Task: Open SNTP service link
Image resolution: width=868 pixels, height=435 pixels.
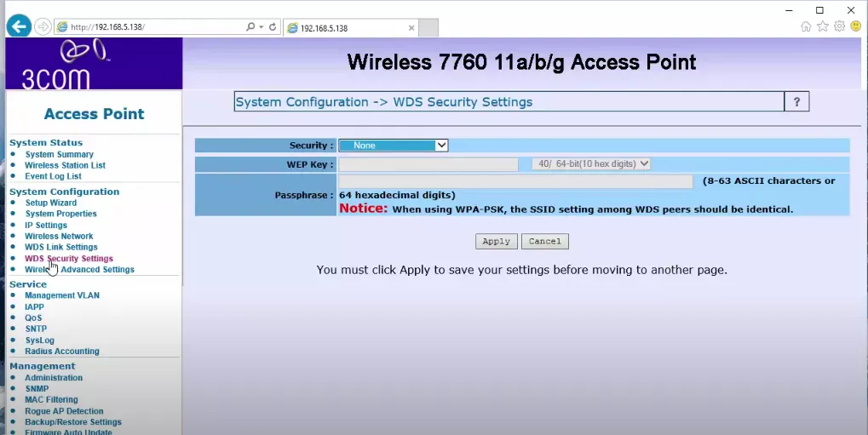Action: [36, 329]
